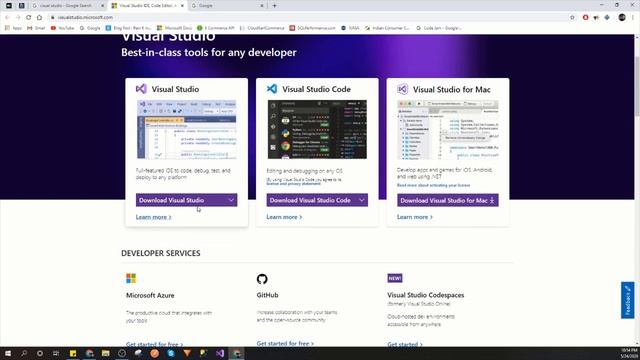This screenshot has width=640, height=360.
Task: Open the blue Skype taskbar icon
Action: (x=171, y=353)
